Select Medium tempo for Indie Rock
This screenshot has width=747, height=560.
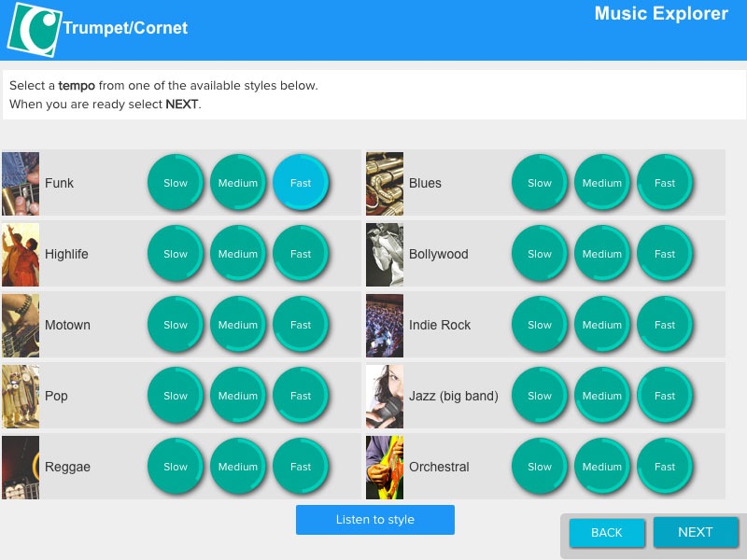[x=602, y=325]
